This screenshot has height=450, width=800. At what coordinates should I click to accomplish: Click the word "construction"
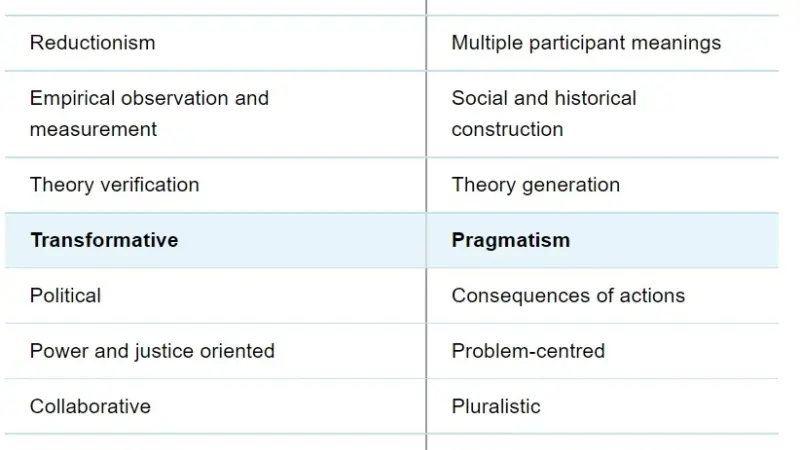pos(507,129)
